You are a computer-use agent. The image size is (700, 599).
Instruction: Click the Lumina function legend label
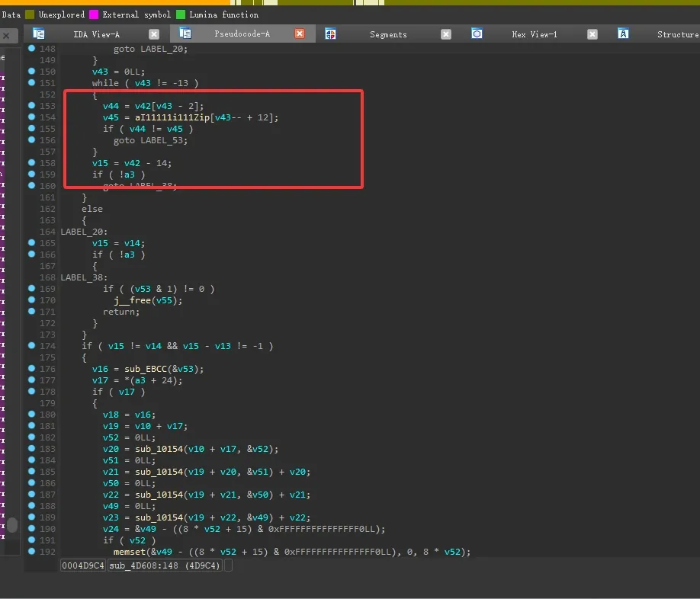223,14
